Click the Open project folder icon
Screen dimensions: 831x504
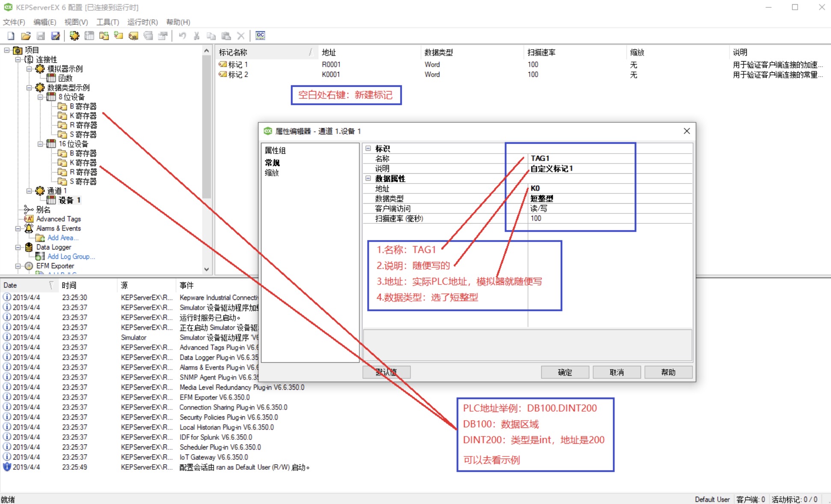26,36
